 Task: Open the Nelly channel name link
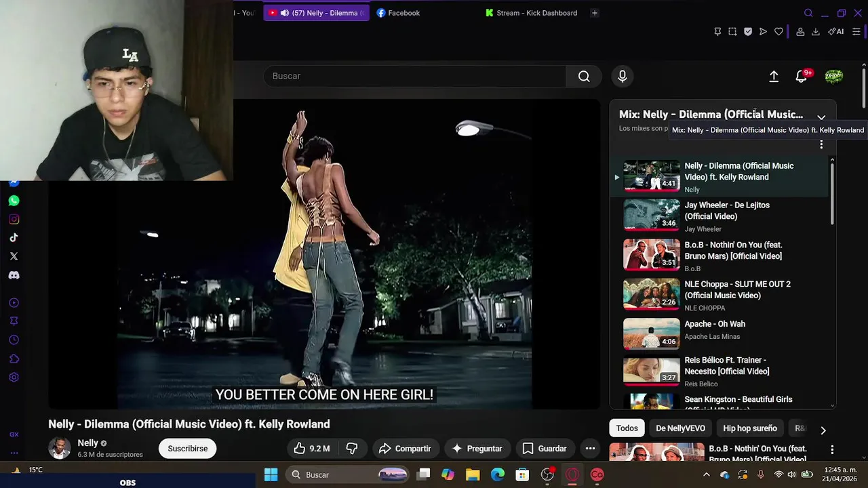click(88, 443)
